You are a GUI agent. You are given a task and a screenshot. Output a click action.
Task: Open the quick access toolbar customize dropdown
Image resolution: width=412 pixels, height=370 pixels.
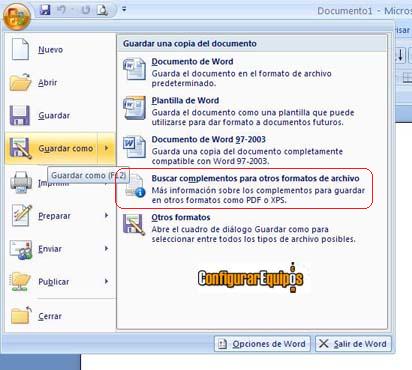tap(124, 9)
